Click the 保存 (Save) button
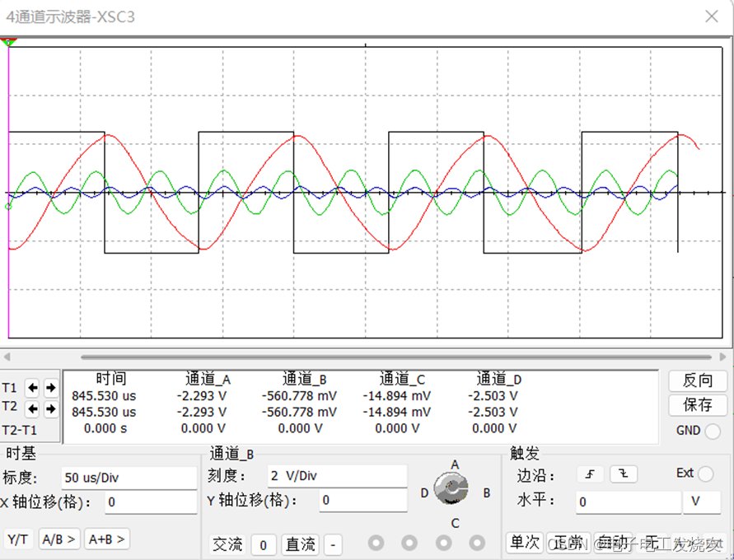 698,404
